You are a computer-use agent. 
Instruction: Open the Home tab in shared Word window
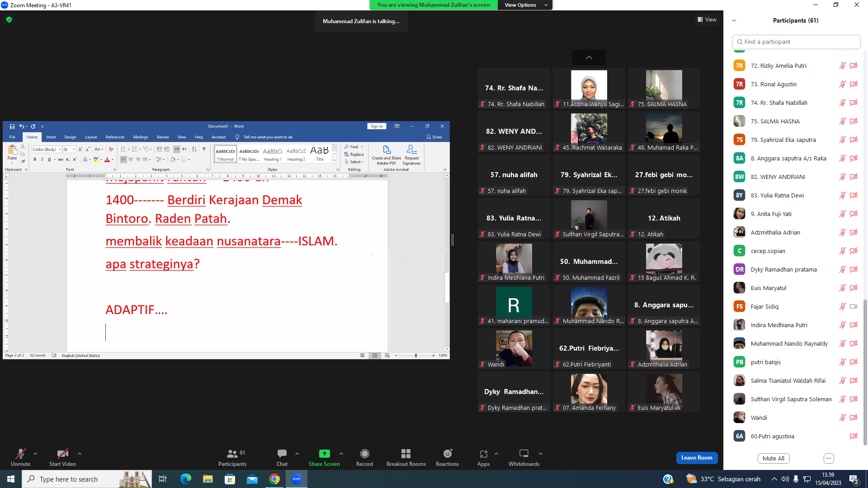tap(32, 137)
